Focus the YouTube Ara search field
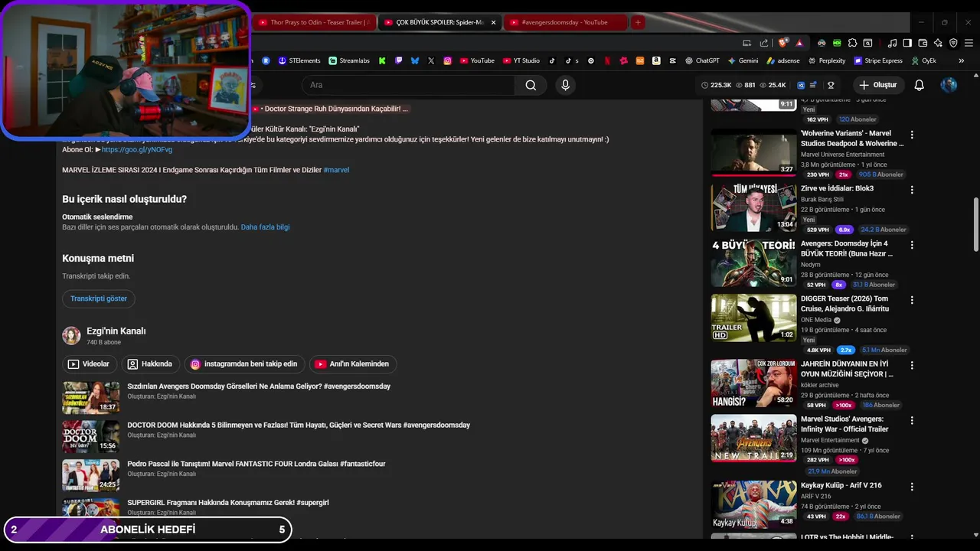980x551 pixels. tap(408, 85)
